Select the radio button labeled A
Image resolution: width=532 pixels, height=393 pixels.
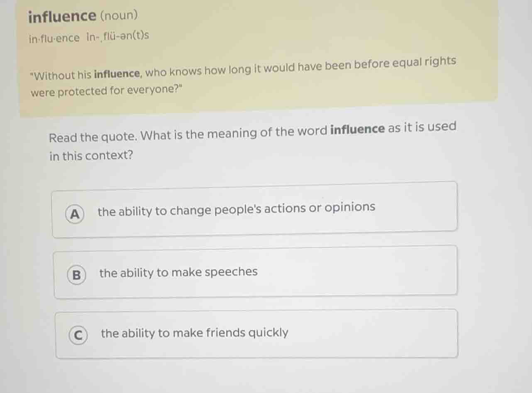[x=75, y=214]
